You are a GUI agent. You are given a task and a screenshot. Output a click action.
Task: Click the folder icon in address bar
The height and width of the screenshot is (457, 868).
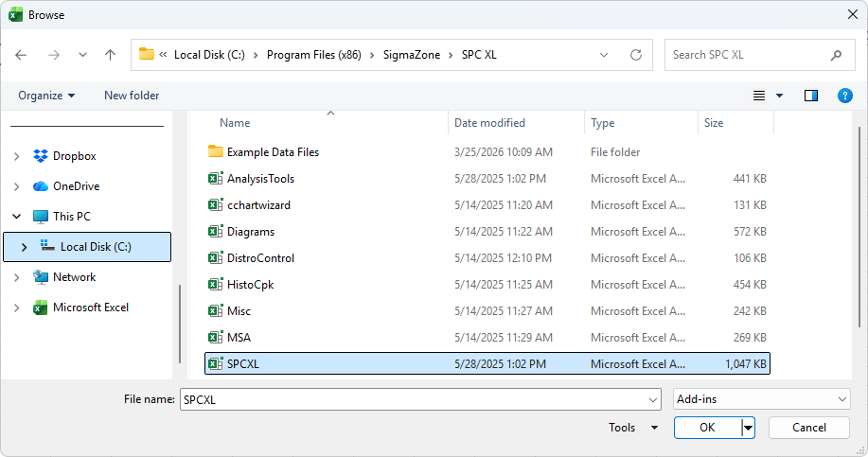146,54
